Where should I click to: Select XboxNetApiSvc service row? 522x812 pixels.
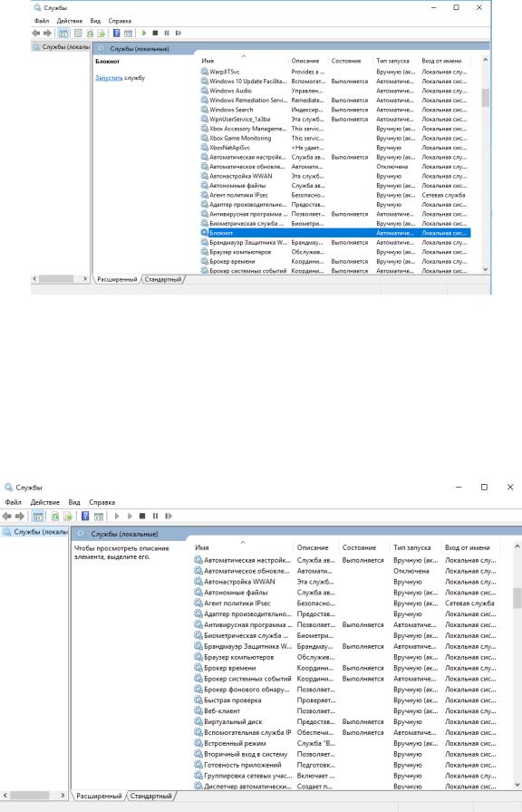click(335, 148)
